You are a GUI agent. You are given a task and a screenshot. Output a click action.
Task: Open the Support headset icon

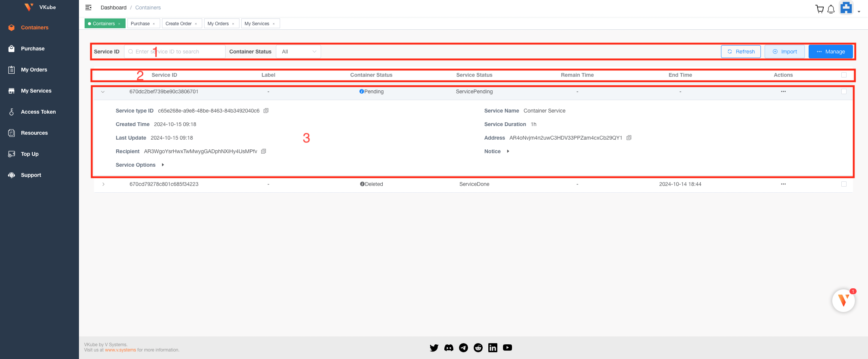12,175
